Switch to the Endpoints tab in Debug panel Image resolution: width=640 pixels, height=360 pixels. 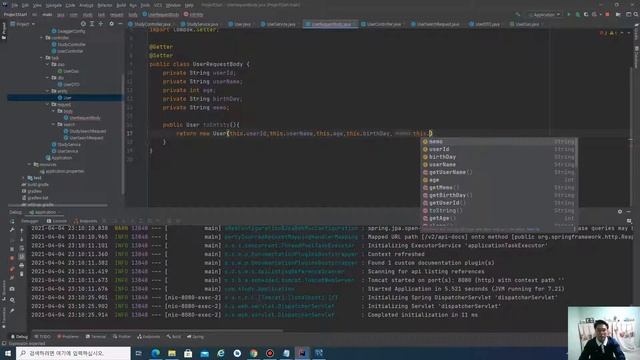click(x=85, y=221)
